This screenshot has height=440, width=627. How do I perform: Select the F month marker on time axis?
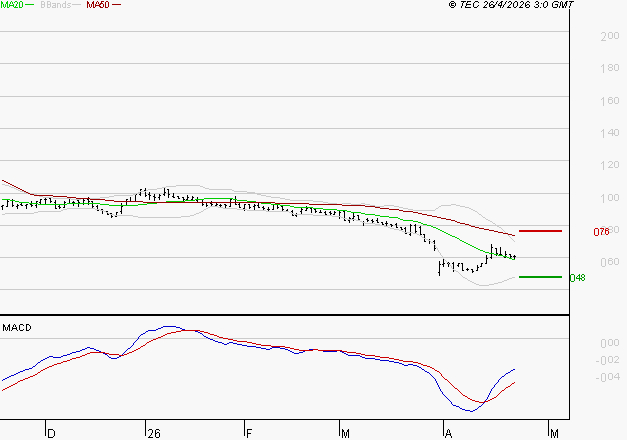[248, 433]
